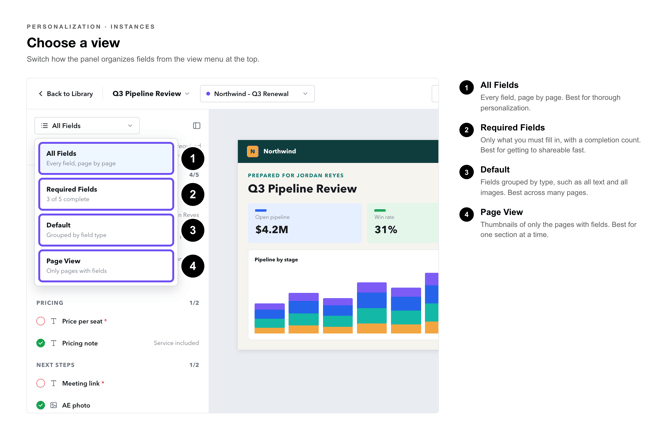Image resolution: width=670 pixels, height=430 pixels.
Task: Click the text-type icon beside Pricing note
Action: (53, 343)
